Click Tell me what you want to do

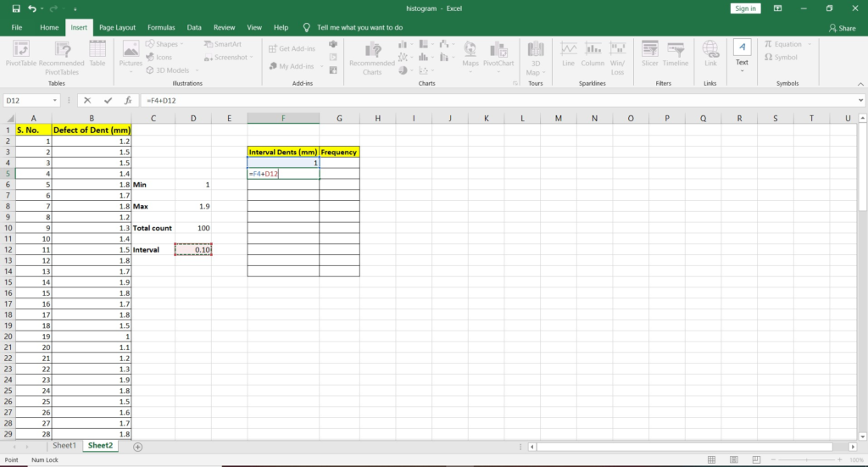click(359, 27)
